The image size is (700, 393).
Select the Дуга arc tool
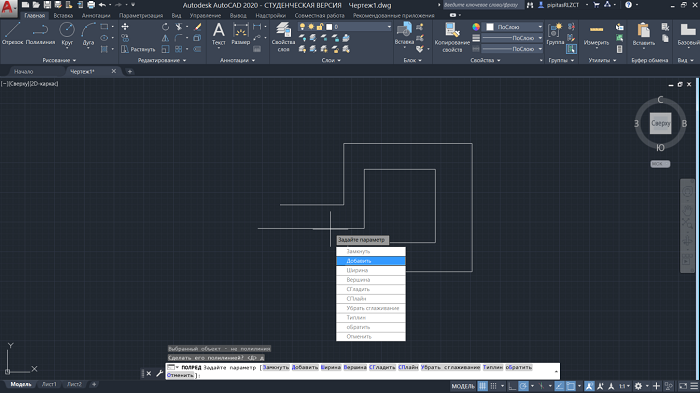[88, 34]
